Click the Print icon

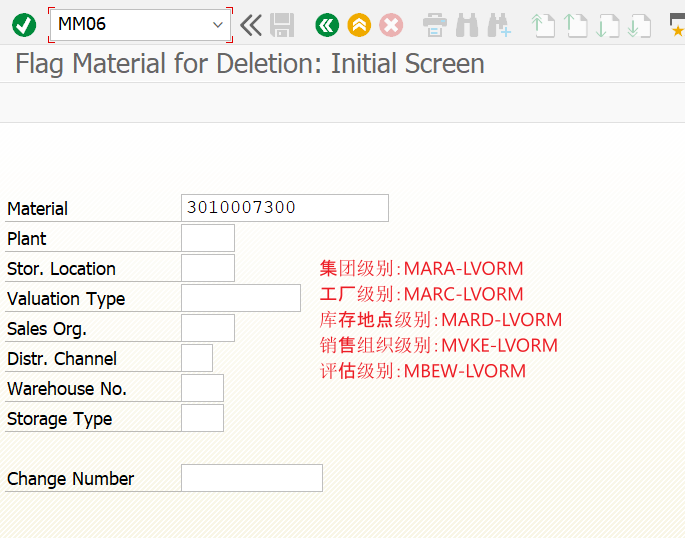(x=435, y=25)
